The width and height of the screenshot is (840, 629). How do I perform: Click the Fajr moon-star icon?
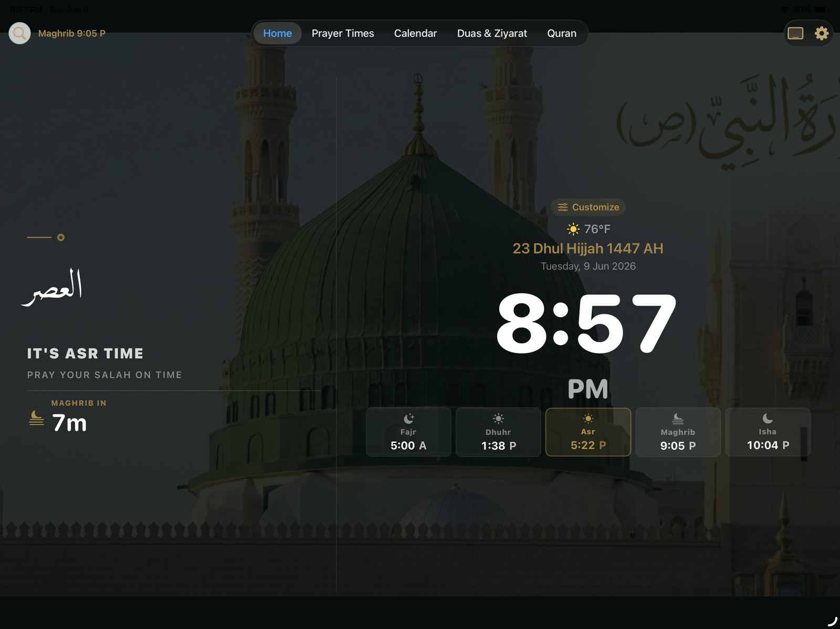408,418
